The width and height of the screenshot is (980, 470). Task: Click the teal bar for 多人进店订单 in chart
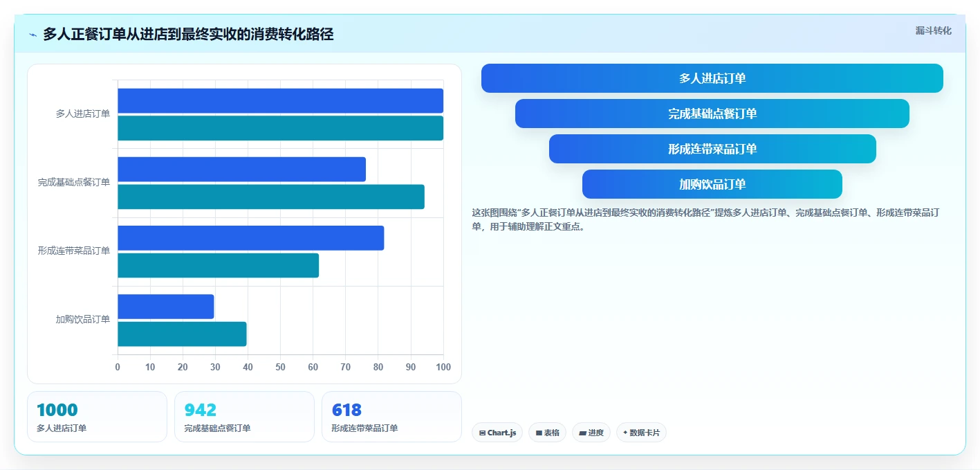tap(280, 128)
